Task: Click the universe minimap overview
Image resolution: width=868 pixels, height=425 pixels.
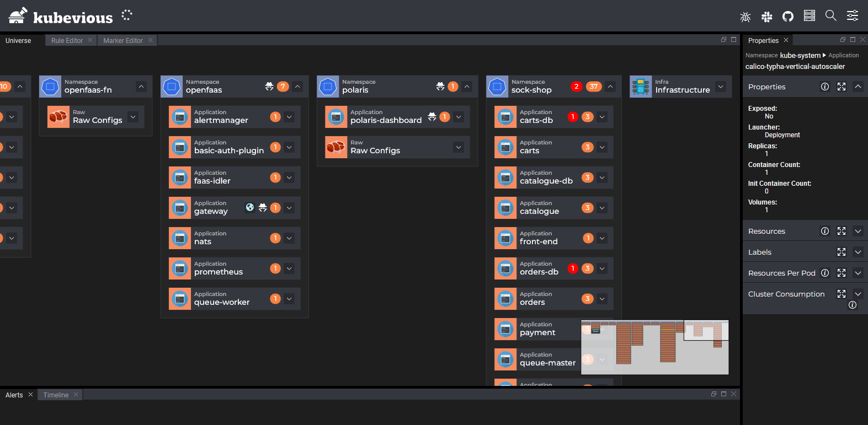Action: pyautogui.click(x=655, y=347)
